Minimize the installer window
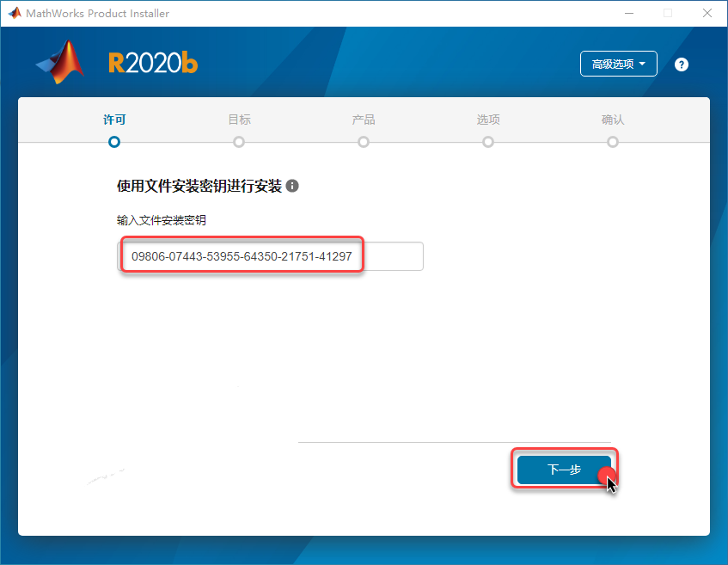This screenshot has height=565, width=728. coord(629,13)
